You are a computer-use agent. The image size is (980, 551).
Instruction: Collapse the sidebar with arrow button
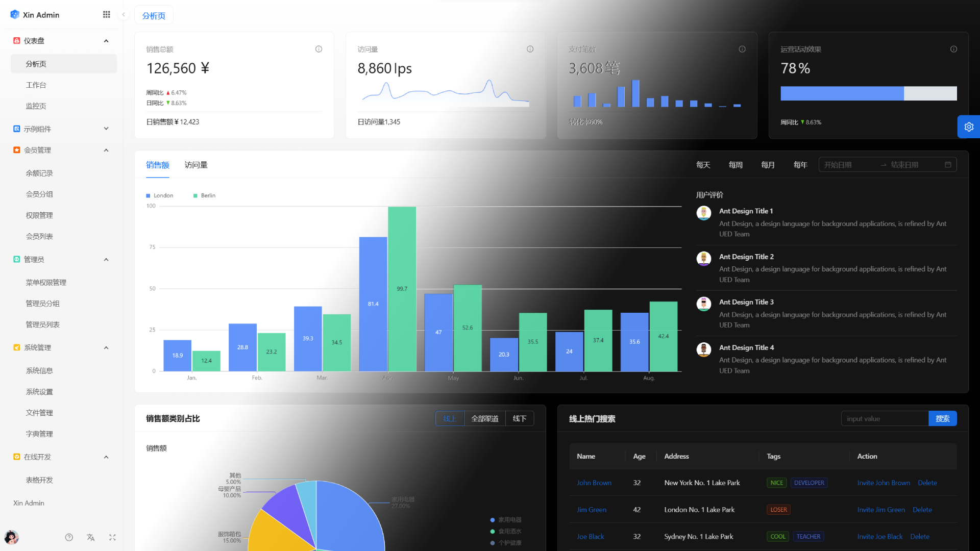coord(124,15)
